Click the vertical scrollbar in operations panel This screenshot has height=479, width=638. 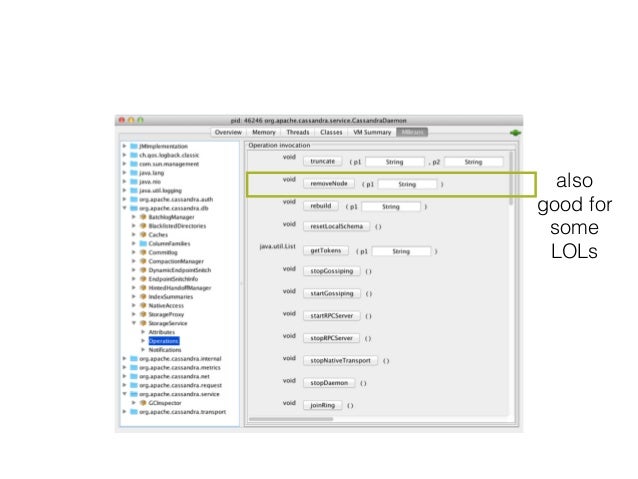click(511, 178)
